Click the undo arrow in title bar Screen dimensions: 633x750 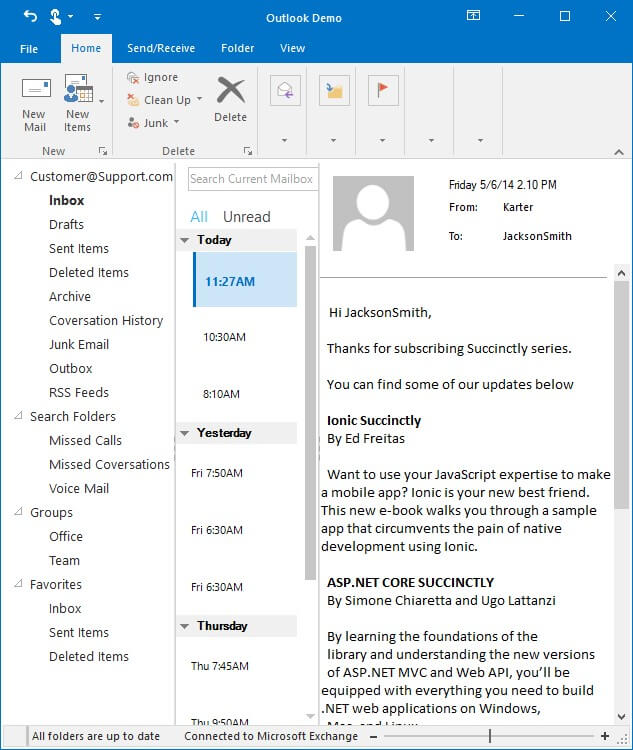click(x=30, y=17)
